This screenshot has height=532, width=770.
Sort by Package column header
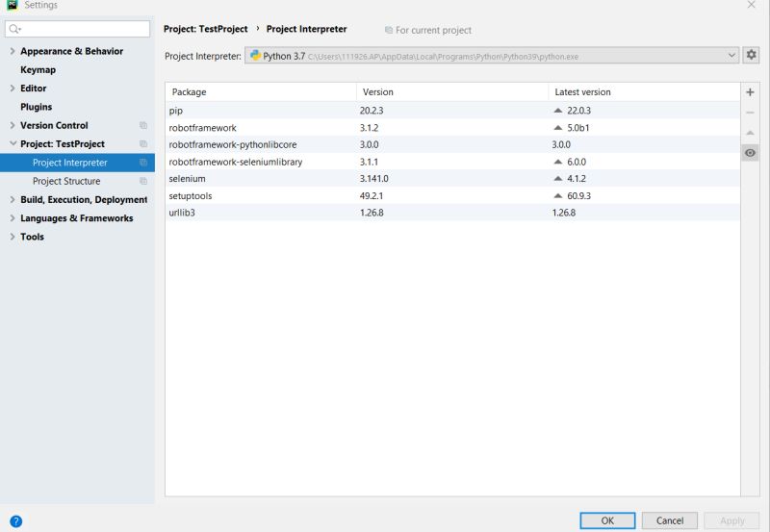[x=261, y=91]
